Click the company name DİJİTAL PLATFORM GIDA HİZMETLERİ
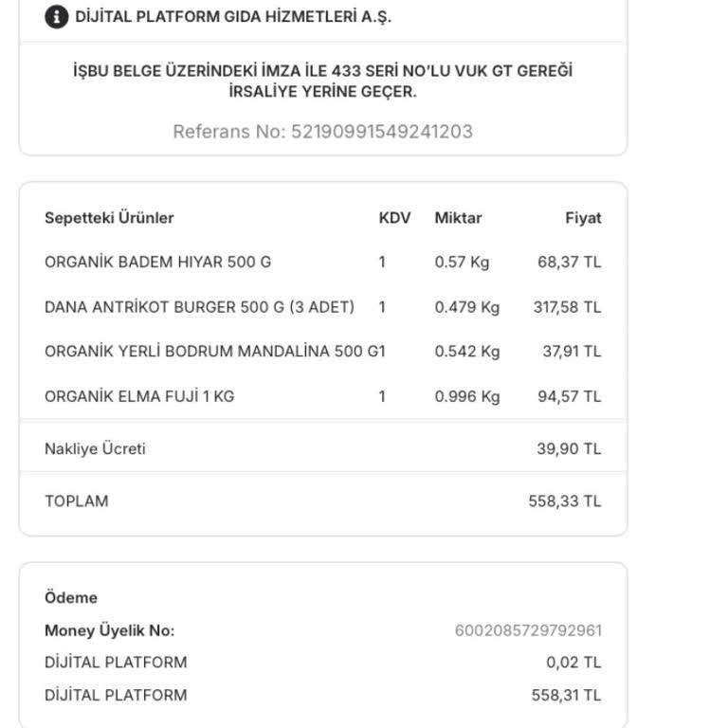 click(233, 17)
